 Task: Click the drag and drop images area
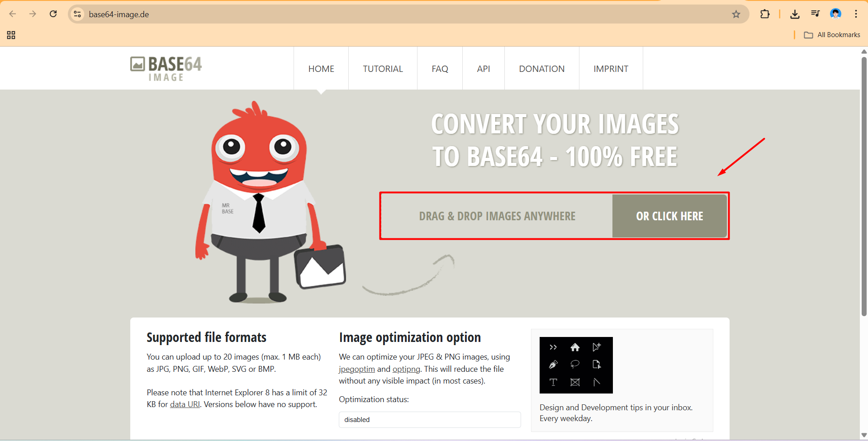497,216
